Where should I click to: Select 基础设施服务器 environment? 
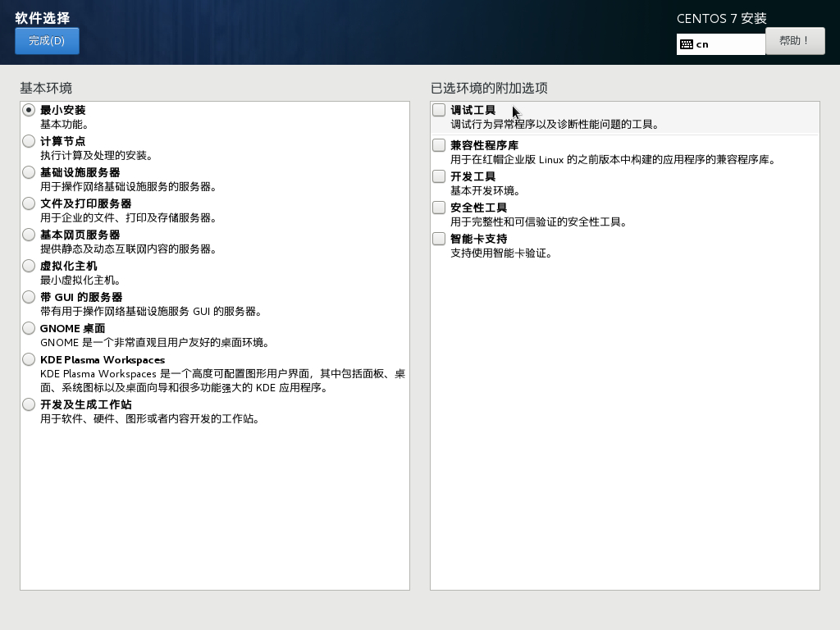(29, 172)
